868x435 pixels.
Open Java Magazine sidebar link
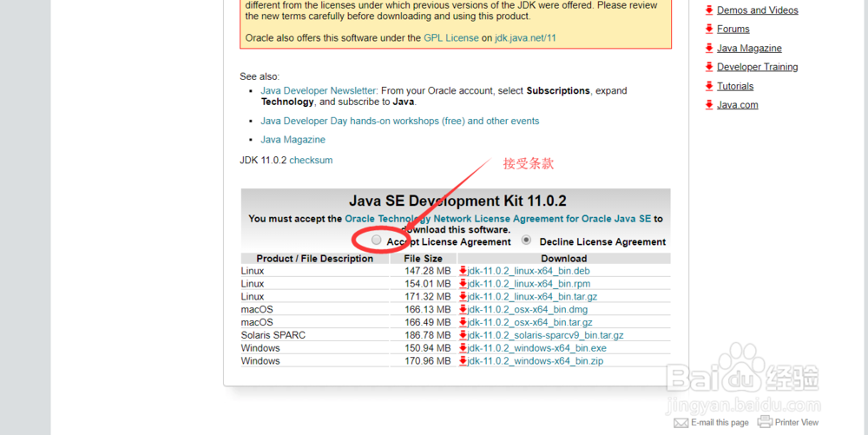point(749,48)
